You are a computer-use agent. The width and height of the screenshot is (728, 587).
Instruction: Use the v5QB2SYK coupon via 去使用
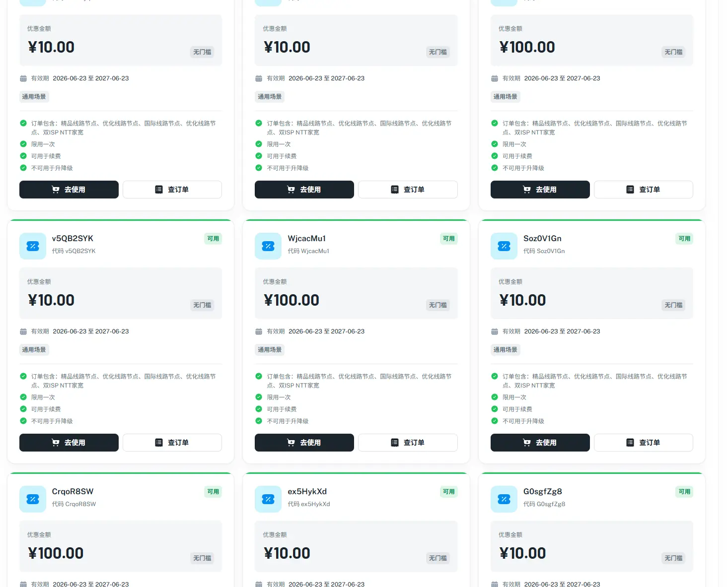click(x=69, y=443)
